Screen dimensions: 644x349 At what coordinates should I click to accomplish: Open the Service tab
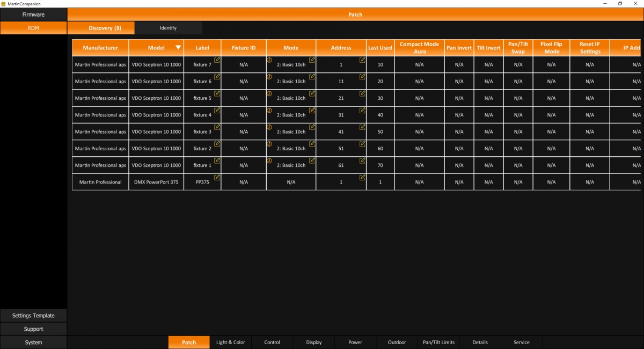(522, 343)
